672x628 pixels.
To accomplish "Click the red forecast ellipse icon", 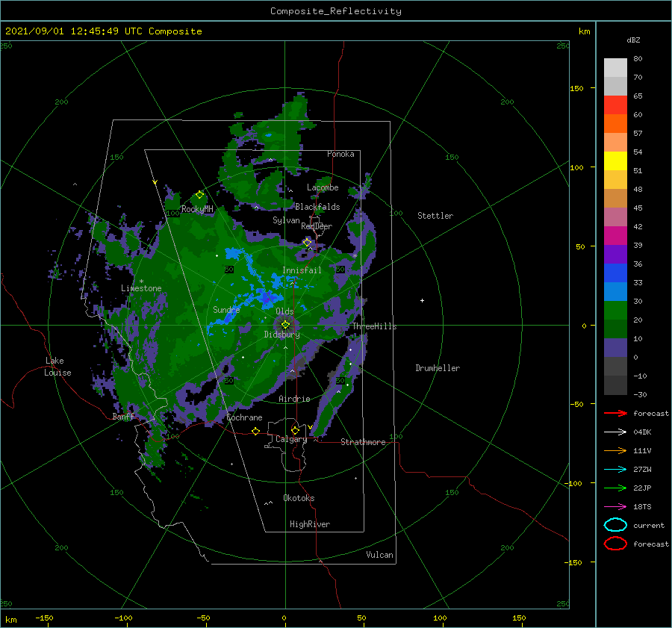I will [x=615, y=544].
